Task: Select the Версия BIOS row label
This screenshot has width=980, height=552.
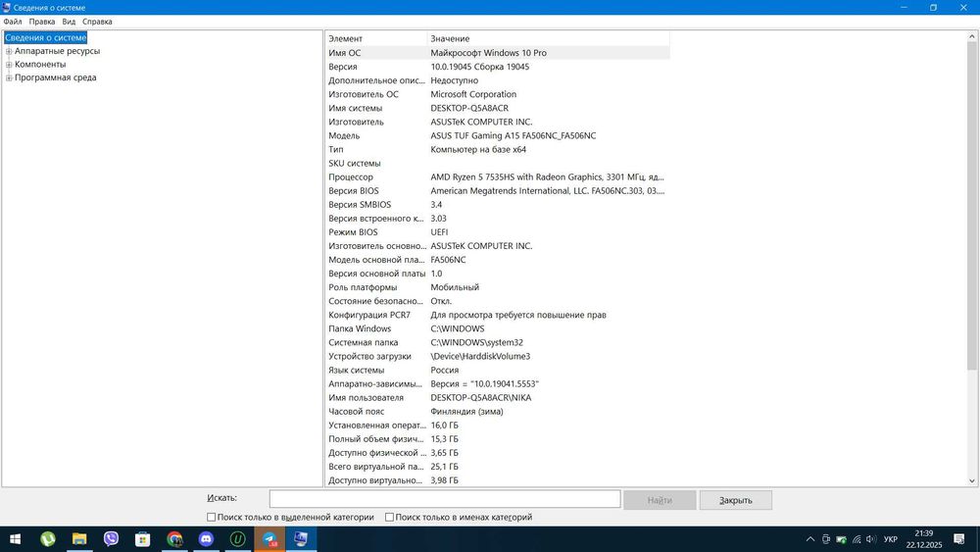Action: (x=354, y=190)
